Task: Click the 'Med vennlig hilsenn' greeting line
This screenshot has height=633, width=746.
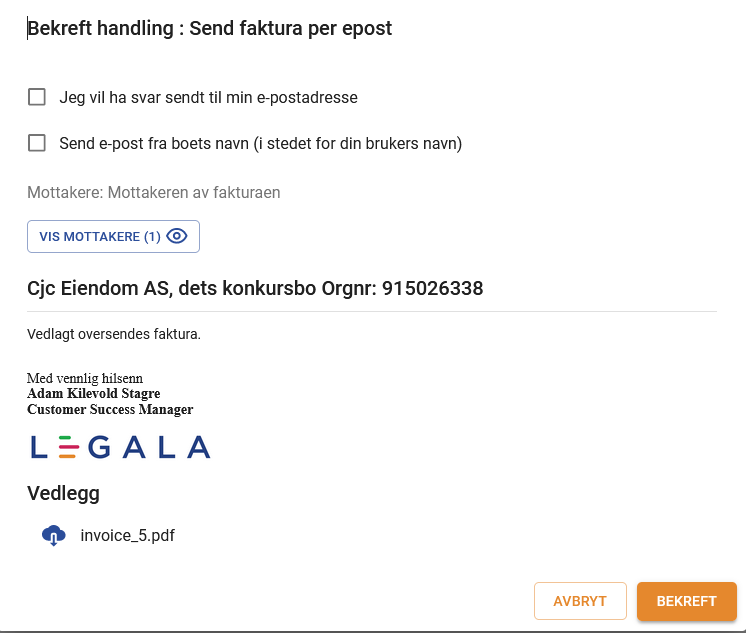Action: 85,379
